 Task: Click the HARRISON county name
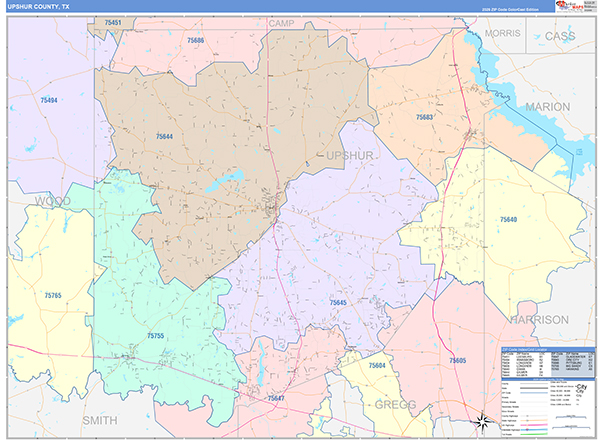point(540,319)
